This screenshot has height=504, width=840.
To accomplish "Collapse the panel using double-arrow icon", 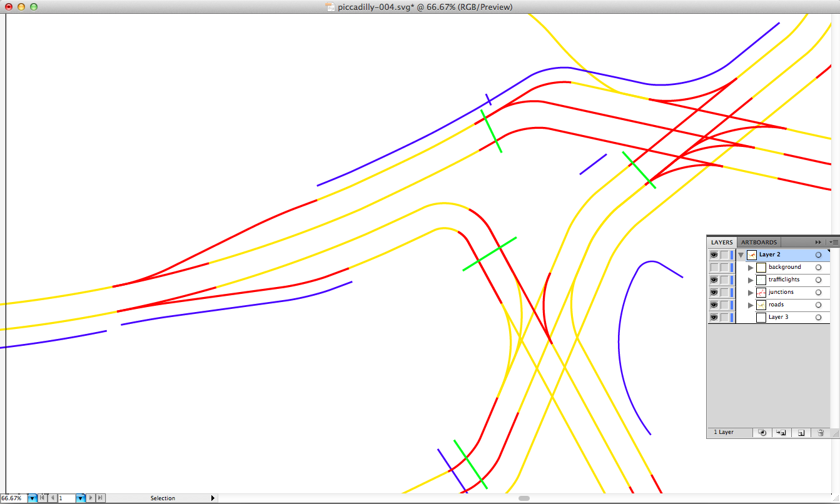I will tap(818, 242).
